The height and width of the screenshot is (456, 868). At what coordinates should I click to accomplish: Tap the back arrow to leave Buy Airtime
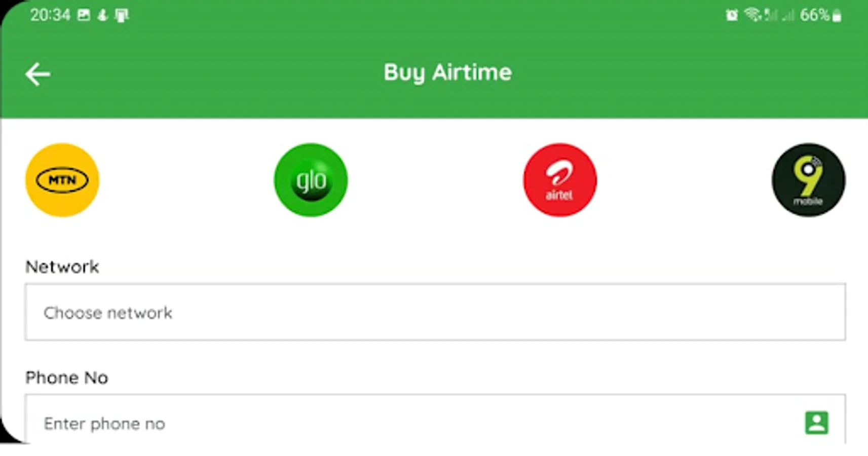tap(37, 73)
